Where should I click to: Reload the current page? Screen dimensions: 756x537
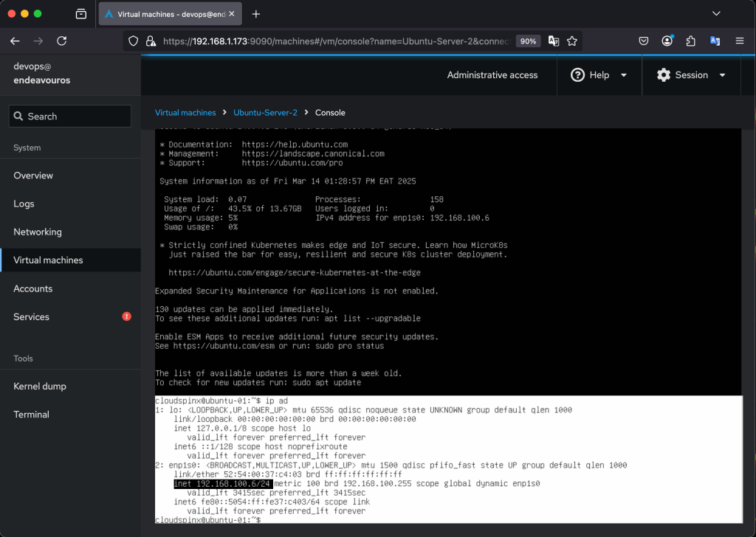pos(62,41)
